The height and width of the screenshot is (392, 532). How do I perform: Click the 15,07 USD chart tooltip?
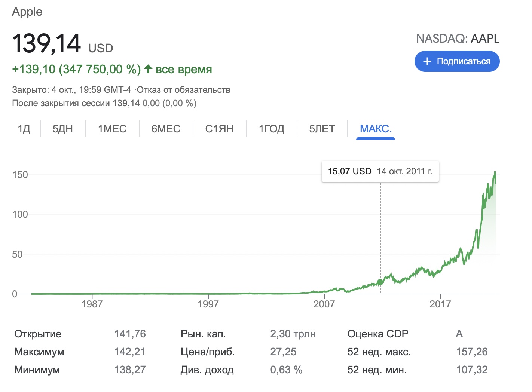click(x=380, y=171)
